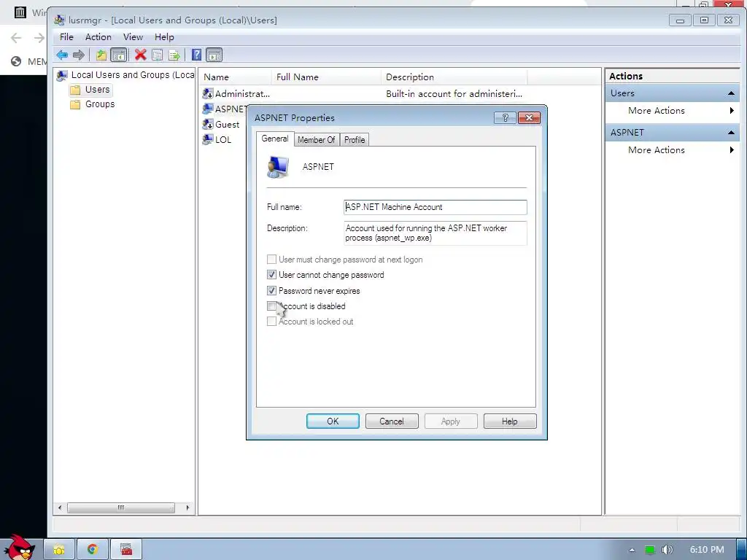
Task: Click the Help button in dialog
Action: (510, 421)
